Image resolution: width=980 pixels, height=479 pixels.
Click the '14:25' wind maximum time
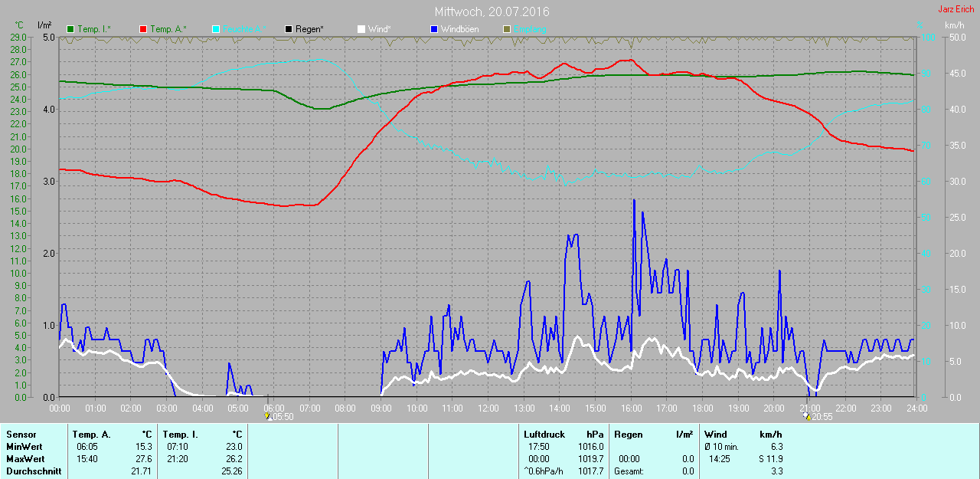point(720,459)
